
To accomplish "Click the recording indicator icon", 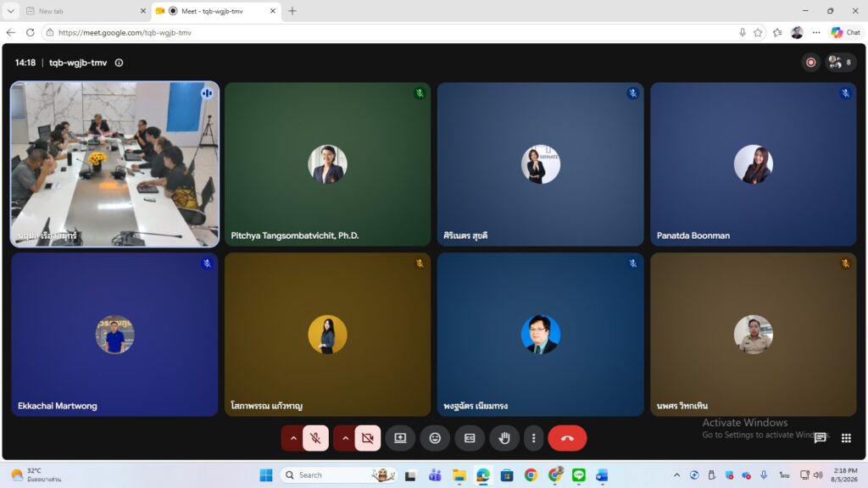I will coord(811,63).
